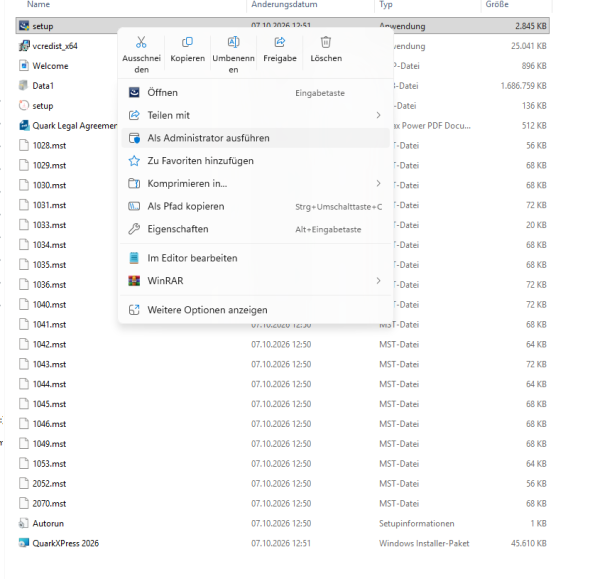Click Weitere Optionen anzeigen
600x579 pixels.
(255, 310)
